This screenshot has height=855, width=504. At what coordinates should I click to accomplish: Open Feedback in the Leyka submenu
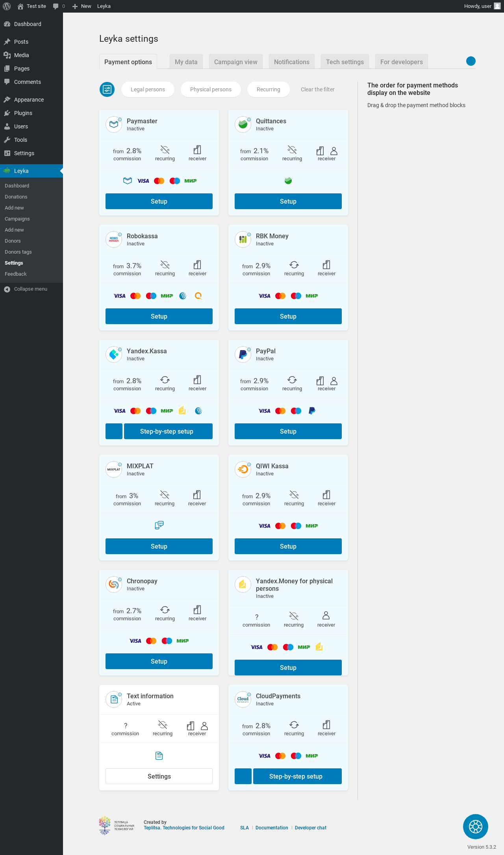[x=31, y=274]
